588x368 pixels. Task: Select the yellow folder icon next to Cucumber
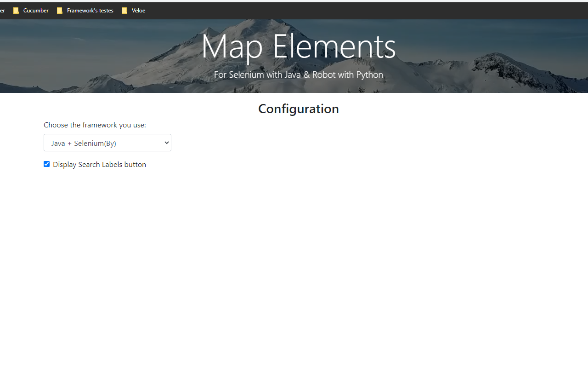pyautogui.click(x=16, y=10)
